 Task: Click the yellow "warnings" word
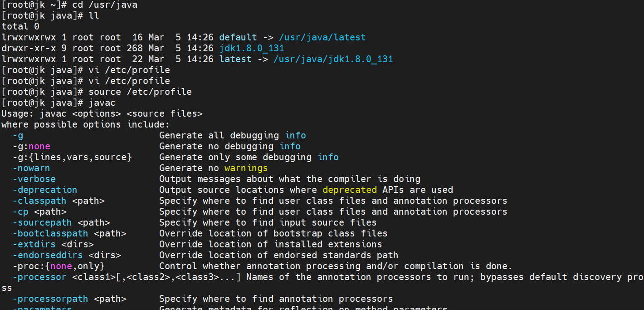click(246, 168)
